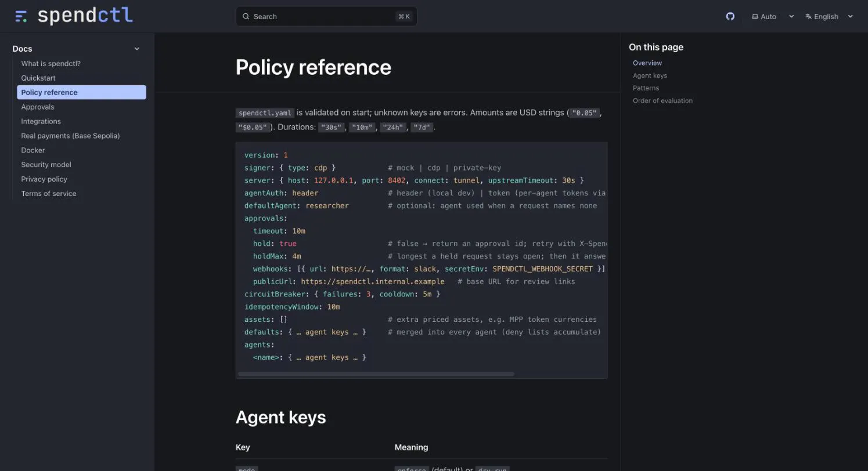The width and height of the screenshot is (868, 471).
Task: Jump to Overview in page outline
Action: 647,63
